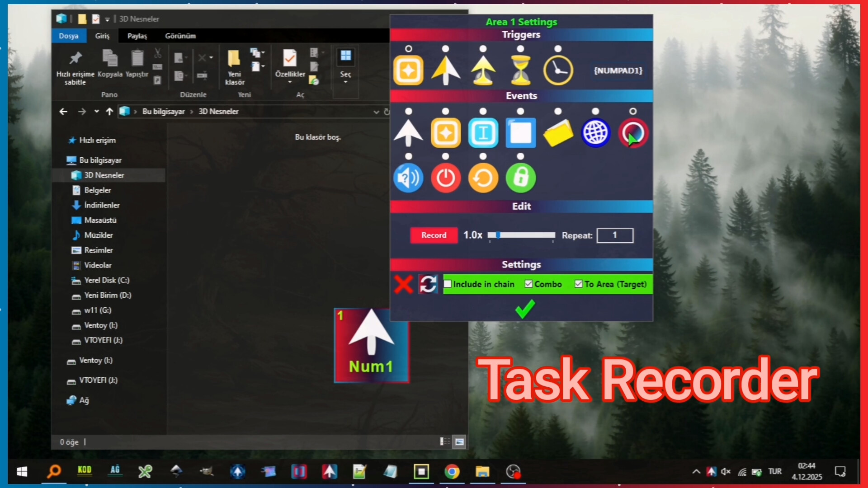Screen dimensions: 868x488
Task: Click the red X delete icon in Settings
Action: [x=404, y=284]
